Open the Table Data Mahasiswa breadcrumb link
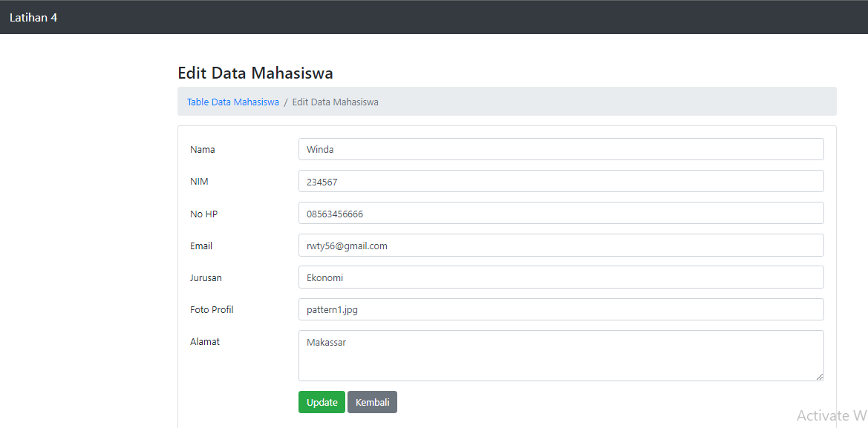Viewport: 868px width, 428px height. [232, 102]
